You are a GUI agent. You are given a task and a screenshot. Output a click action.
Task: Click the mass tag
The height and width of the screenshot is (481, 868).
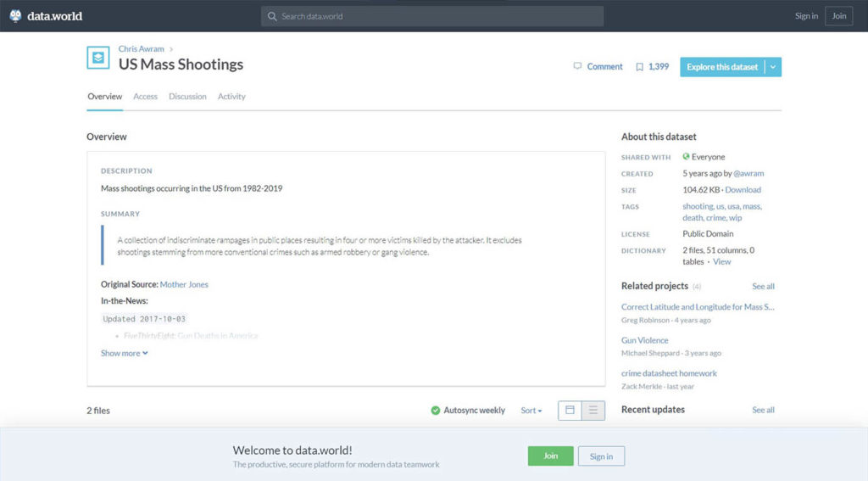pyautogui.click(x=752, y=206)
